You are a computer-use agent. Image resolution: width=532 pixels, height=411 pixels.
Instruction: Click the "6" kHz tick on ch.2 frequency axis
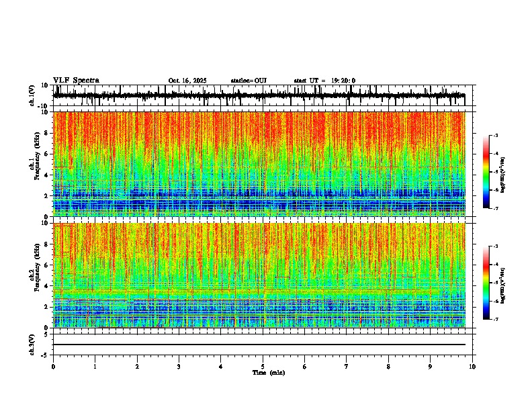pyautogui.click(x=46, y=265)
